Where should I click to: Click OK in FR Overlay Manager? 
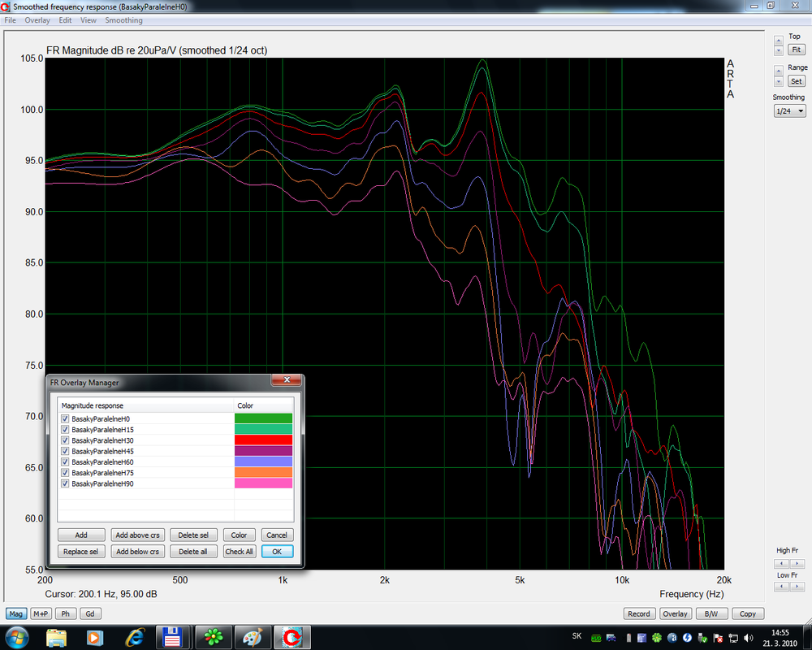277,552
